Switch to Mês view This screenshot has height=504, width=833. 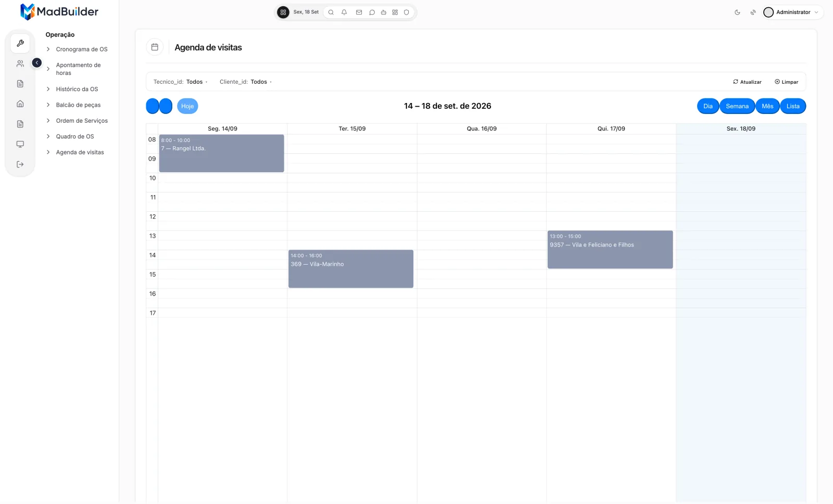coord(767,106)
